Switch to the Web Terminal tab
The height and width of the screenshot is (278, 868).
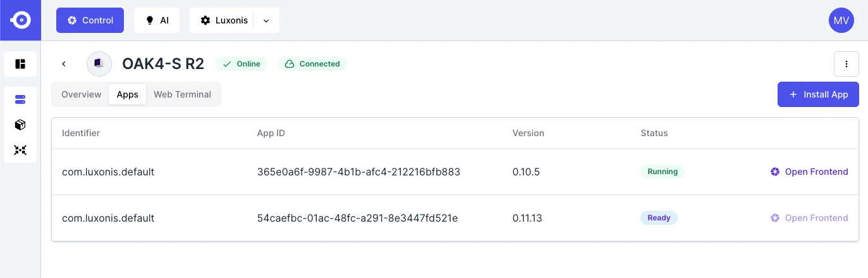[x=182, y=94]
